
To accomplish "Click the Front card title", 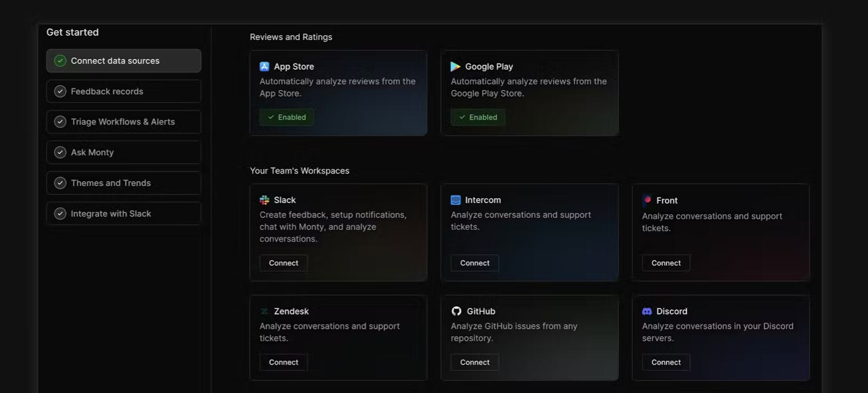I will (x=666, y=200).
